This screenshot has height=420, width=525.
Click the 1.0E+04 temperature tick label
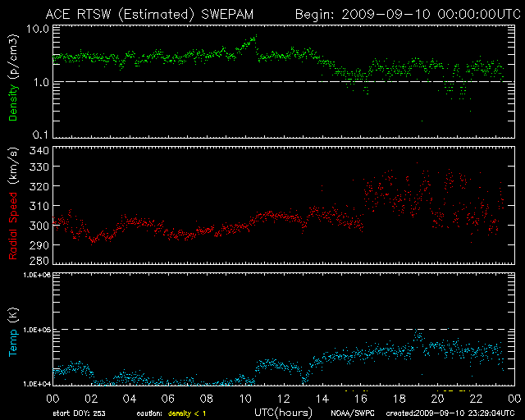pyautogui.click(x=37, y=384)
